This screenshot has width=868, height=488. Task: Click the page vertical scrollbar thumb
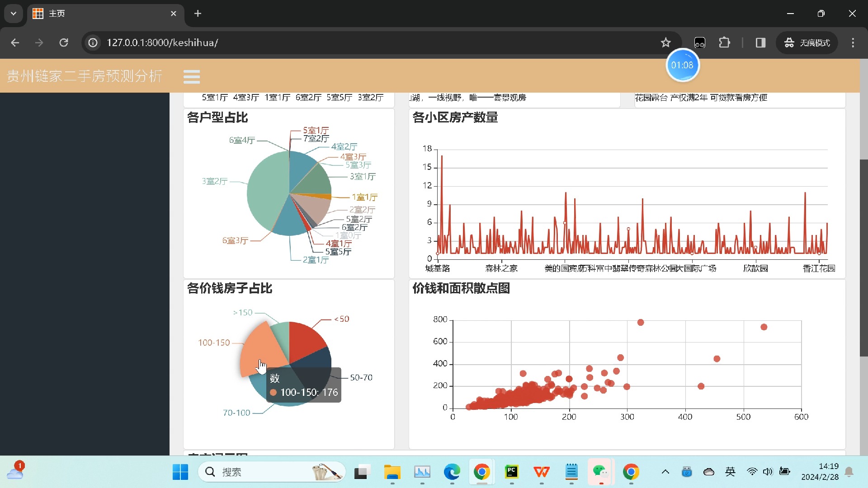tap(863, 258)
